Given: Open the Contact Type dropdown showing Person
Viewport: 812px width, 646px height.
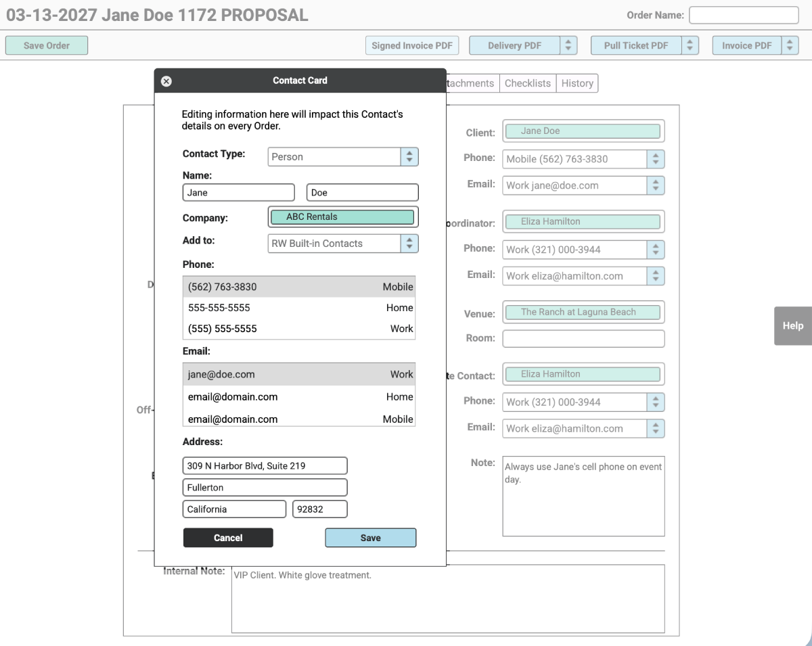Looking at the screenshot, I should pyautogui.click(x=343, y=156).
